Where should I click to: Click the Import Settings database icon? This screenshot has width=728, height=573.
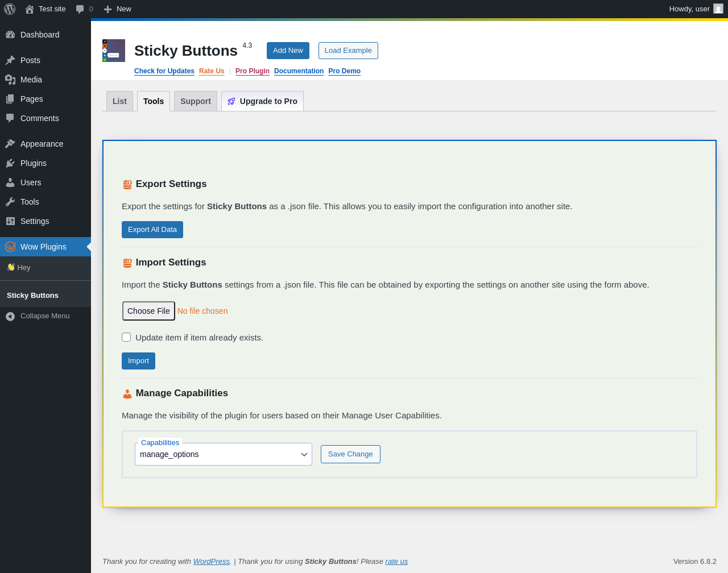tap(127, 263)
